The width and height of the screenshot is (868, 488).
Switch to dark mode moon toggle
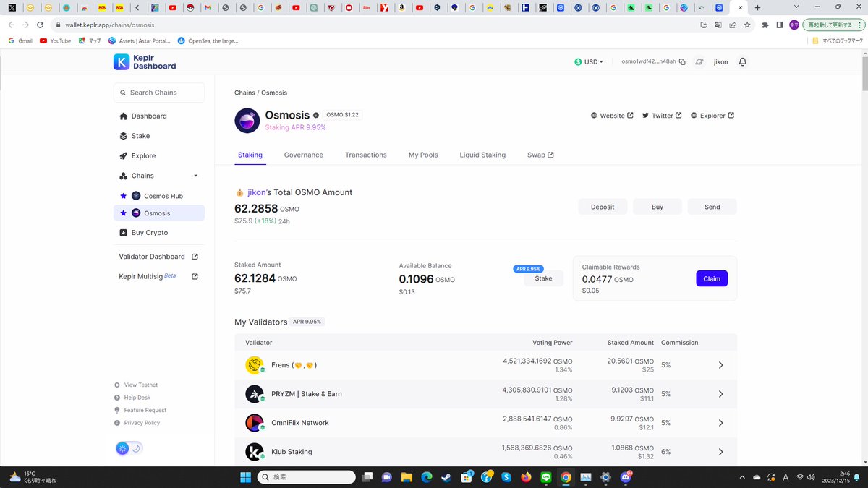coord(136,448)
